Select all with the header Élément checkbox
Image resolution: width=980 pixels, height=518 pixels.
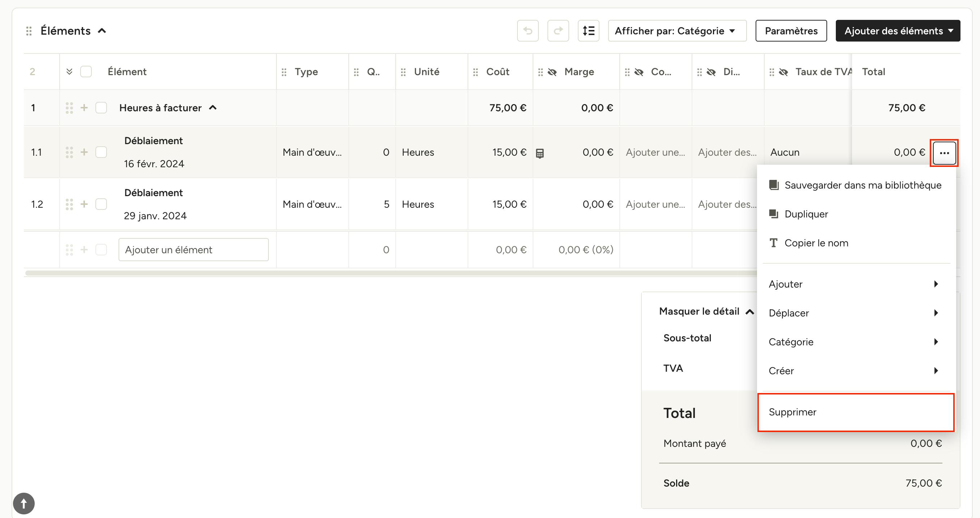(x=86, y=72)
